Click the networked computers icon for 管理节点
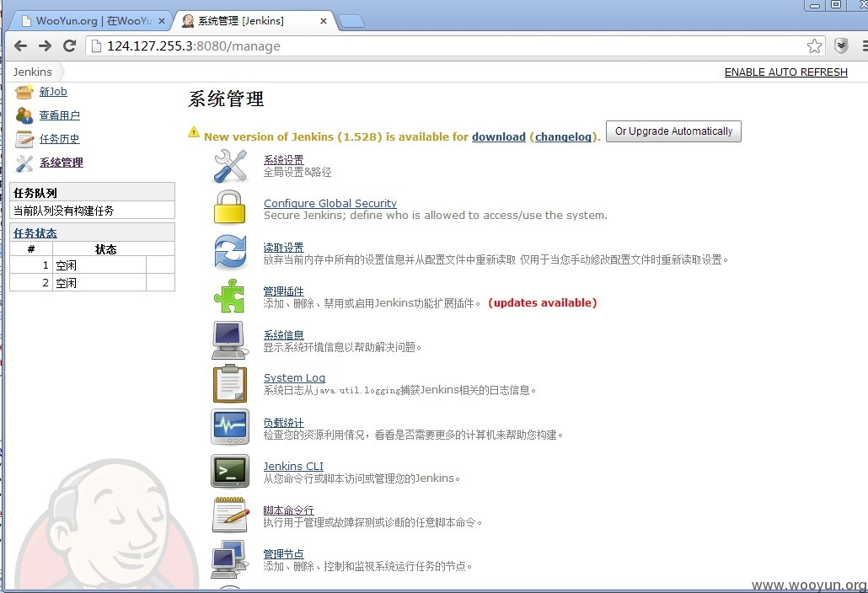This screenshot has height=593, width=868. [228, 558]
